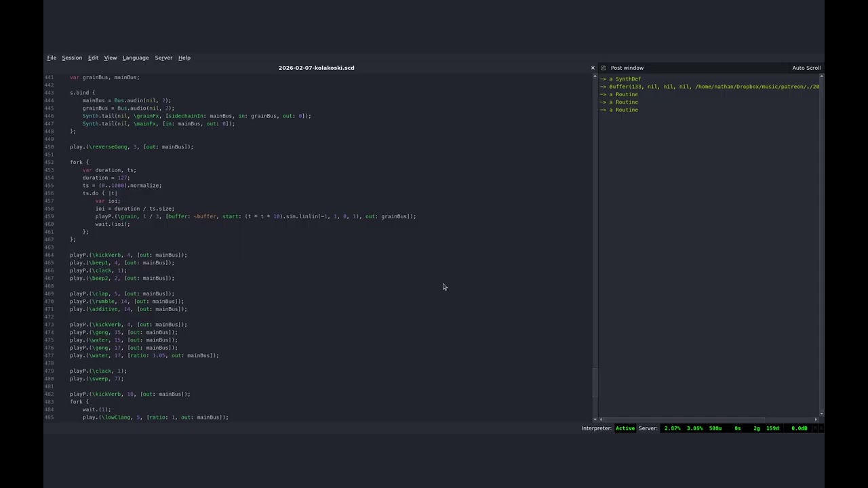This screenshot has height=488, width=868.
Task: Open the Session menu
Action: (72, 58)
